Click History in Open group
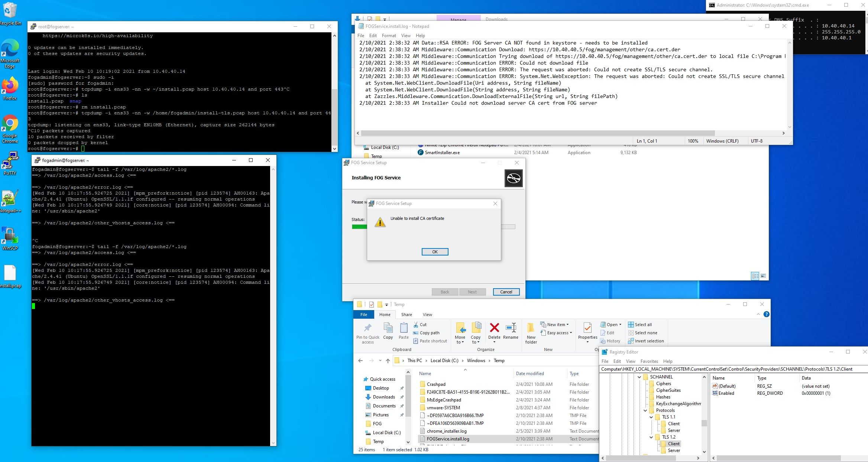 click(x=610, y=341)
